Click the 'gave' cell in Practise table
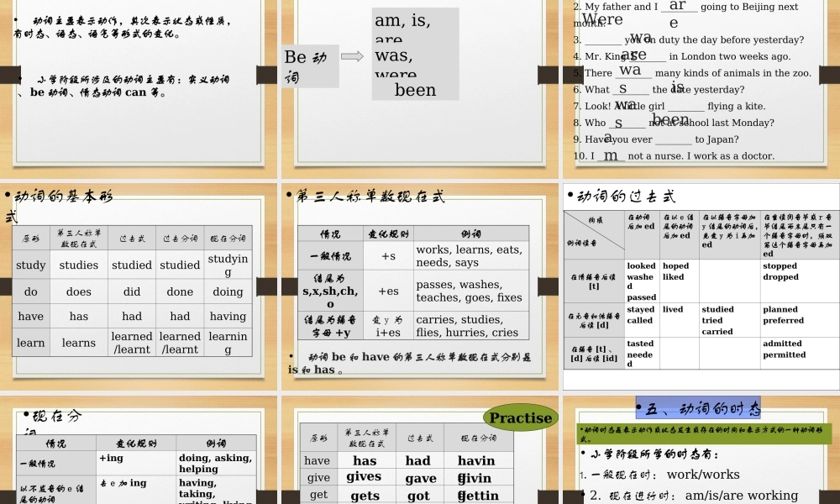 click(421, 478)
